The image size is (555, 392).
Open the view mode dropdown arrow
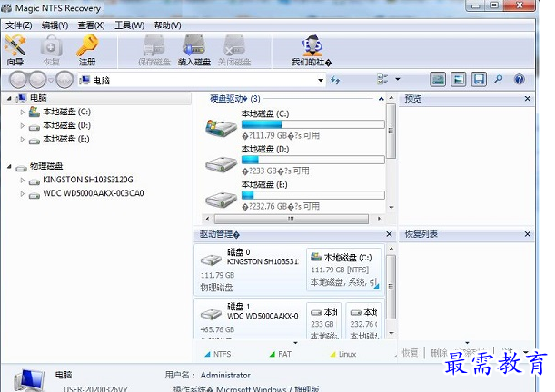click(x=398, y=79)
